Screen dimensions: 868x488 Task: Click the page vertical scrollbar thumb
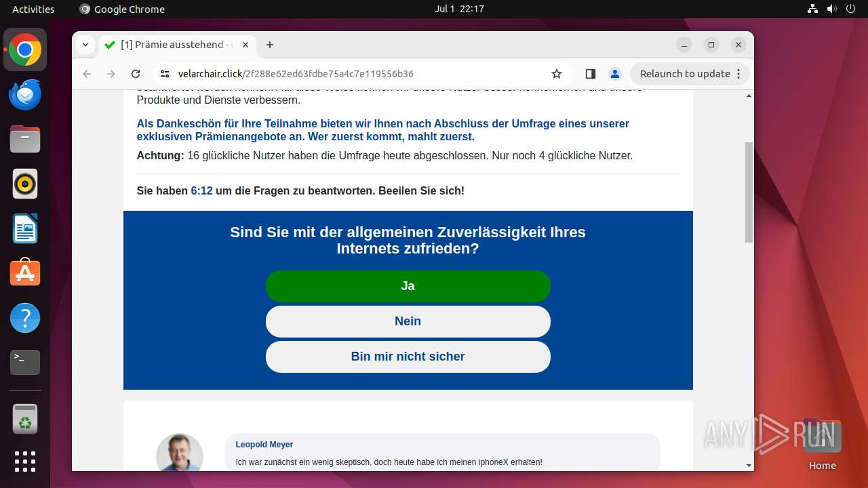pos(749,192)
